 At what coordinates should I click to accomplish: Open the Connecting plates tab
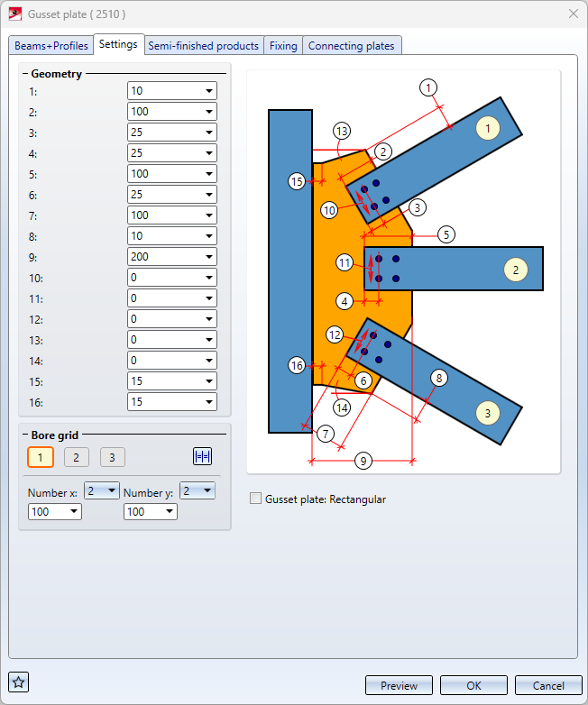(352, 46)
